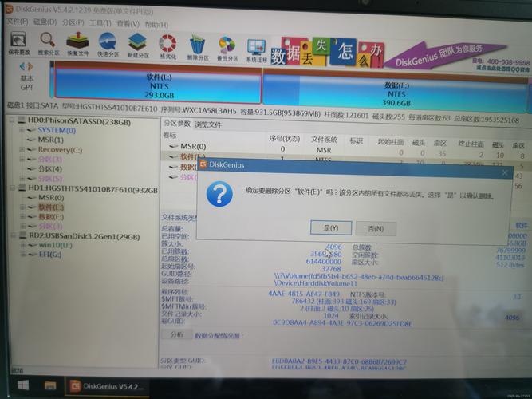
Task: Expand the 软件(E:) tree node
Action: pos(22,207)
